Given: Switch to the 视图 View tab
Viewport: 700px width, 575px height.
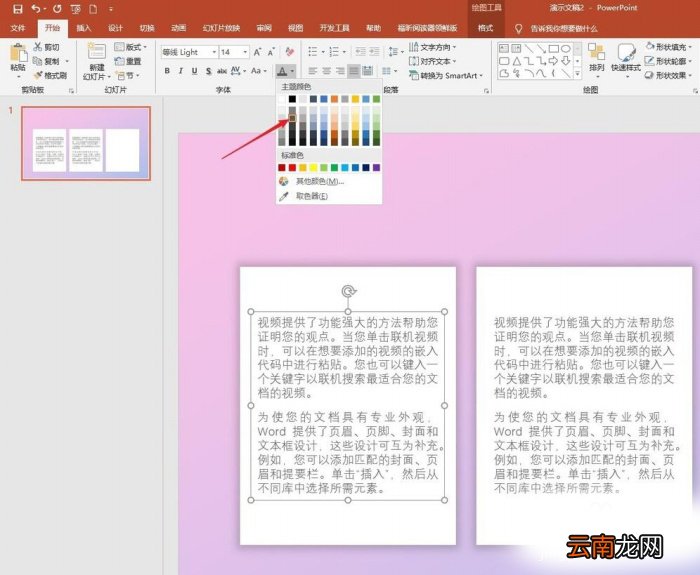Looking at the screenshot, I should (295, 28).
